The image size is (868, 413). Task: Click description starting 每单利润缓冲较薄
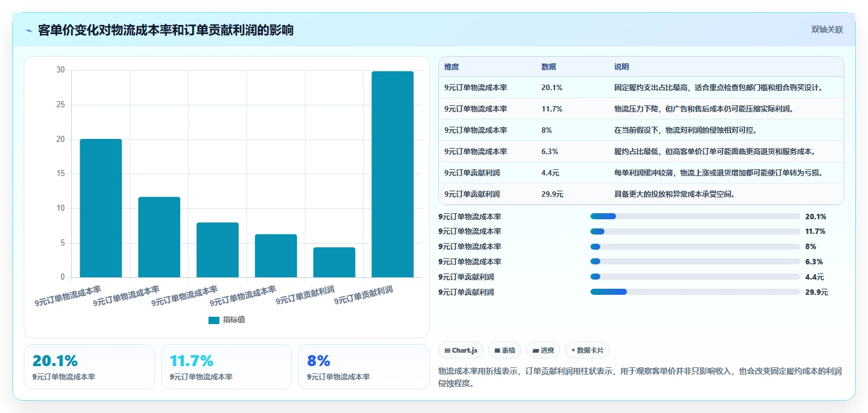point(719,173)
